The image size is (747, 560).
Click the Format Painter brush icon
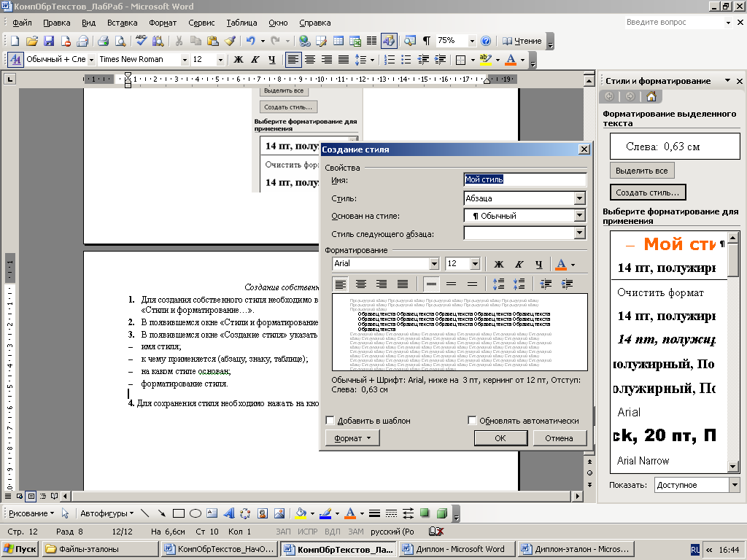coord(230,42)
